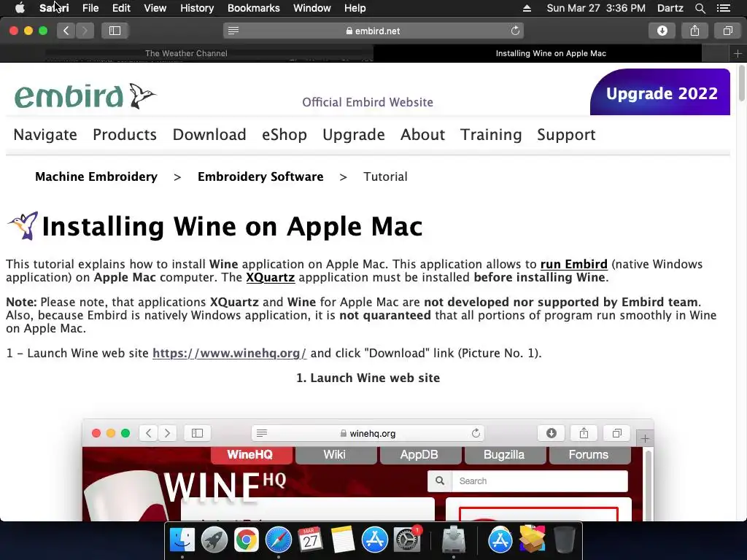
Task: Open Finder from the Dock
Action: tap(182, 540)
